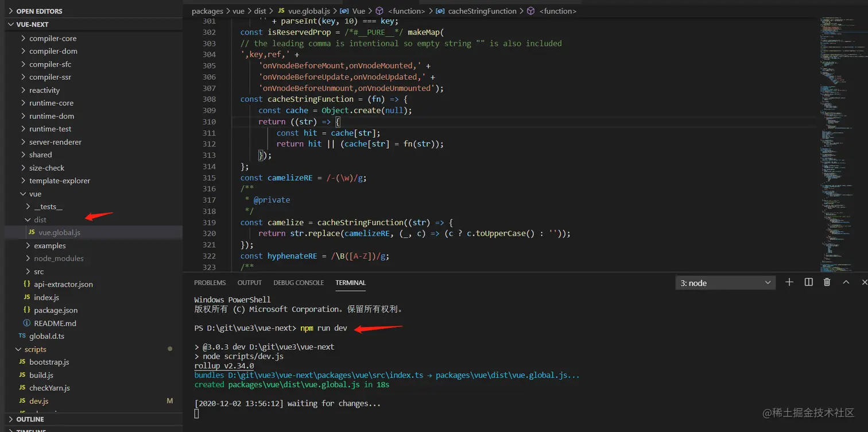
Task: Select the TERMINAL tab
Action: [351, 283]
